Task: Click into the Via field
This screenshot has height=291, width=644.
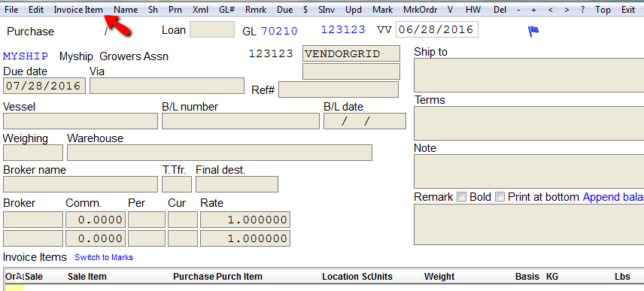Action: pos(167,86)
